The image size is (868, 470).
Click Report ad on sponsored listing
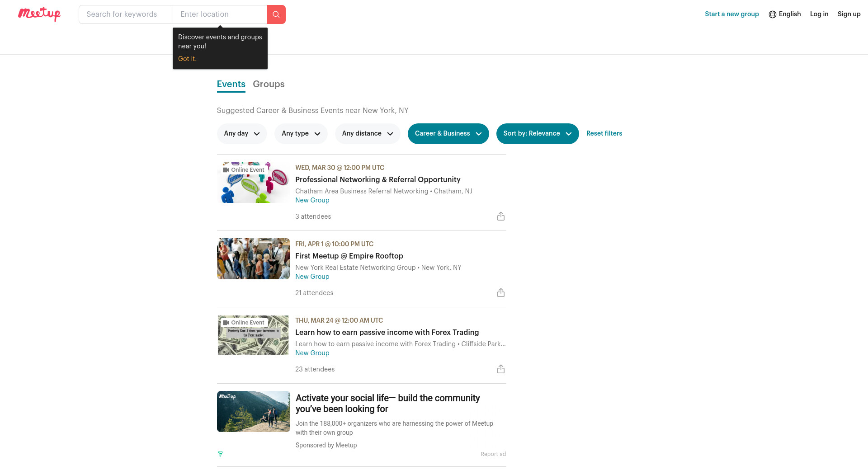click(x=493, y=454)
